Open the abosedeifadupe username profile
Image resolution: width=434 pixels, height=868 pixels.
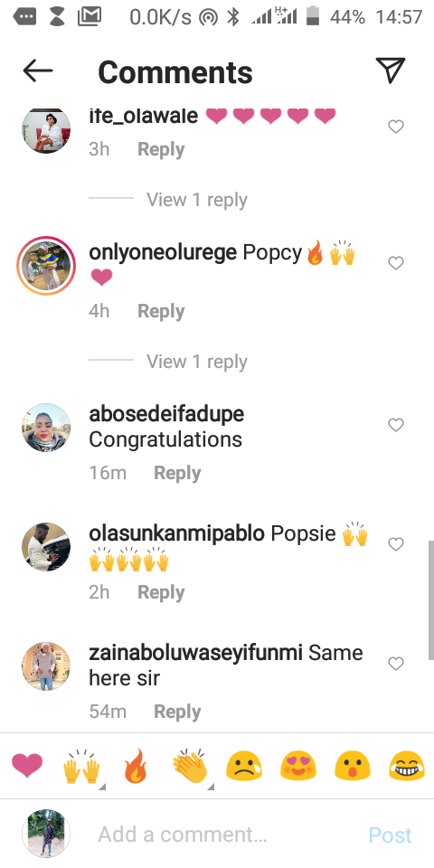166,414
